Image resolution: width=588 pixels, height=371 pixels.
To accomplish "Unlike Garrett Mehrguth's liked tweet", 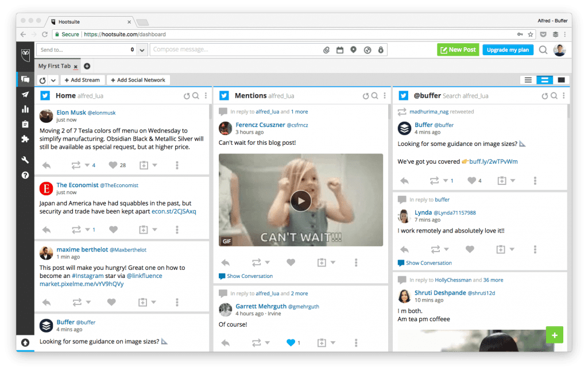I will (x=291, y=342).
